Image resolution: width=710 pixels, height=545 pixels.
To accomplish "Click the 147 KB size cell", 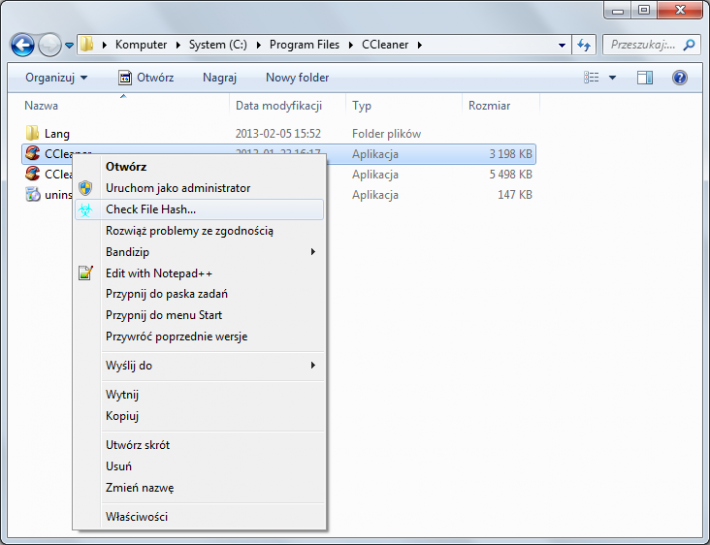I will click(x=515, y=195).
